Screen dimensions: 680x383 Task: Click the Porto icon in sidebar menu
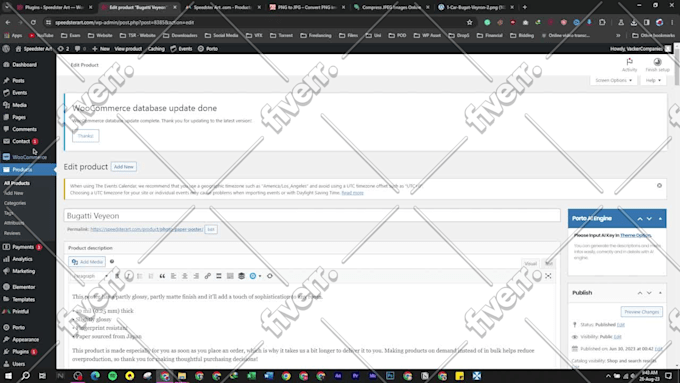(6, 327)
